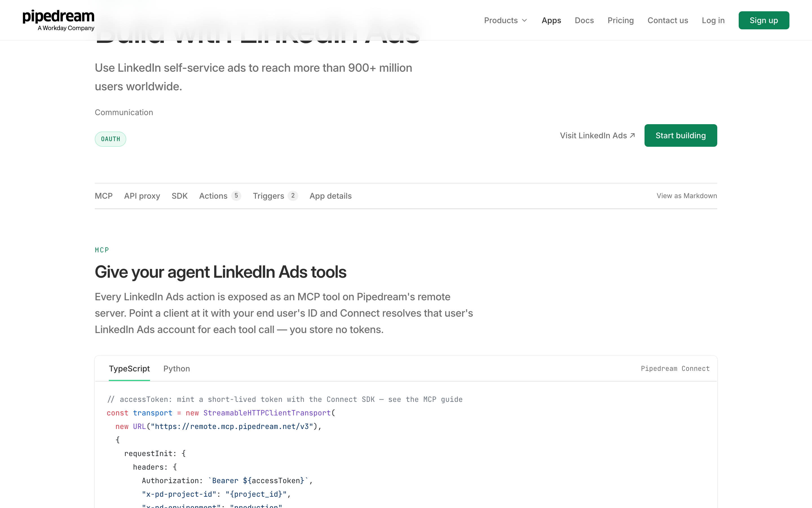Click the OAUTH badge
Screen dimensions: 812x508
[111, 139]
